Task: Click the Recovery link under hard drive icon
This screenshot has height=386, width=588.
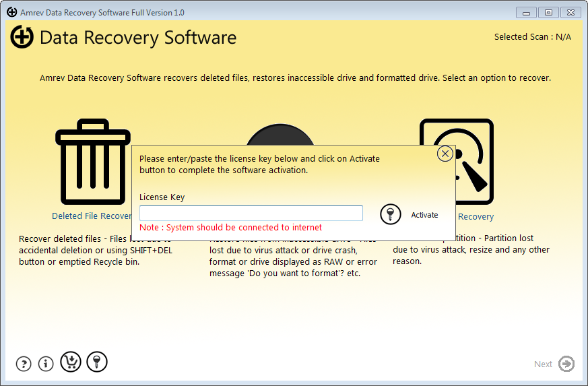Action: [476, 217]
